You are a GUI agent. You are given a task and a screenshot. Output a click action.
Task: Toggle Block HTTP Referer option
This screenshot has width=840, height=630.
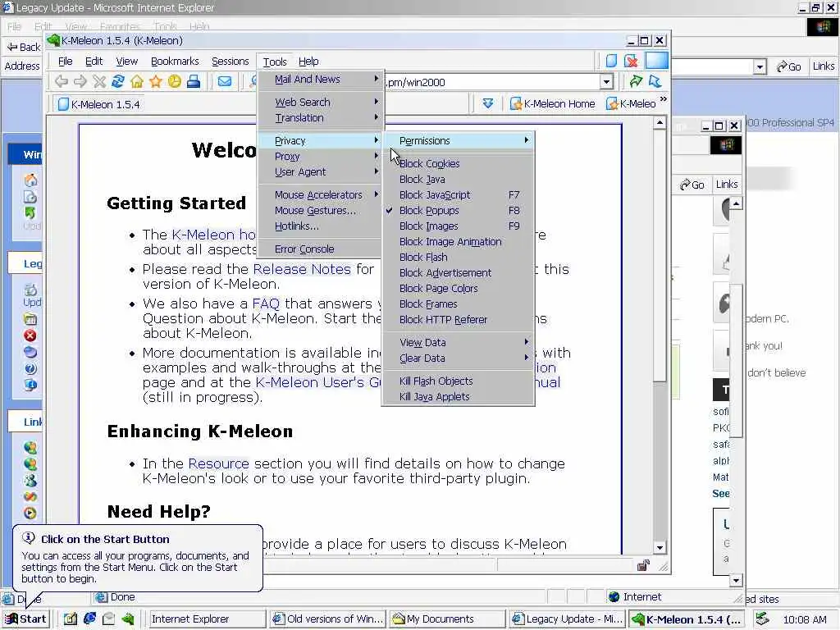pos(458,319)
